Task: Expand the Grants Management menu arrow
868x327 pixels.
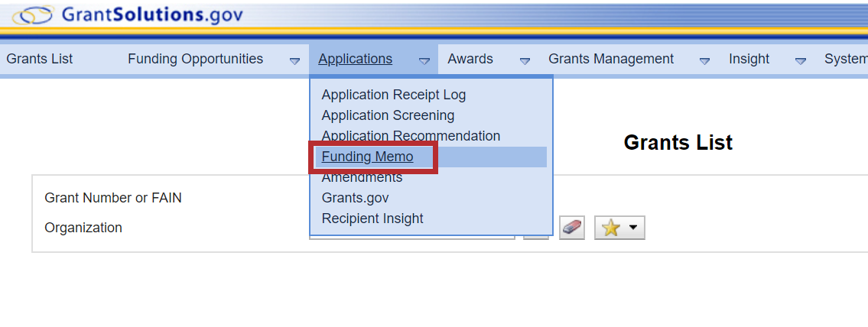Action: (704, 60)
